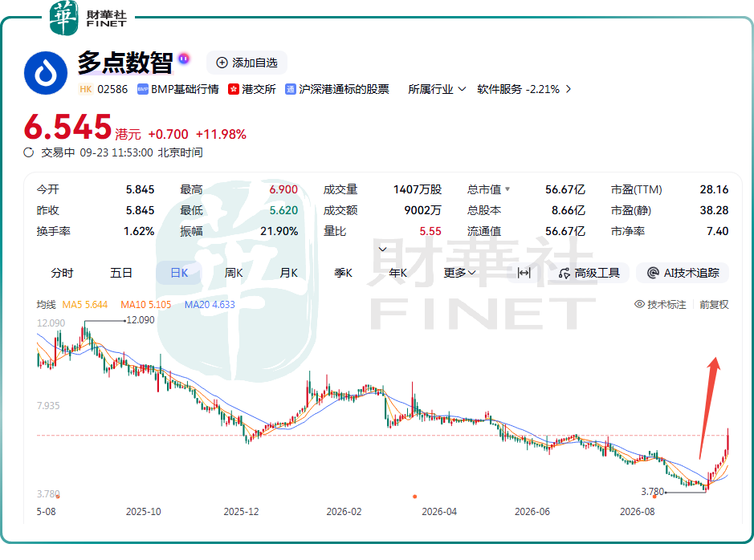Click the range-stretch arrows icon
754x560 pixels.
tap(524, 273)
